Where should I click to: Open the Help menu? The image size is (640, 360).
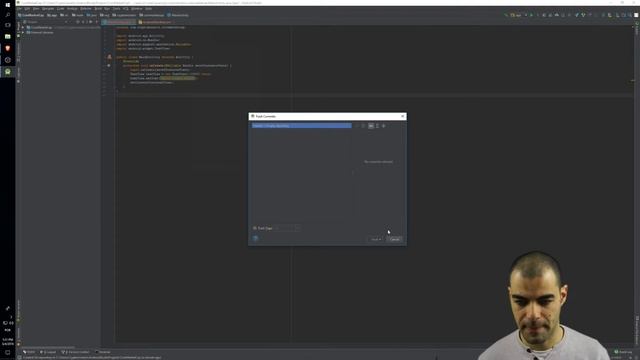click(x=149, y=9)
